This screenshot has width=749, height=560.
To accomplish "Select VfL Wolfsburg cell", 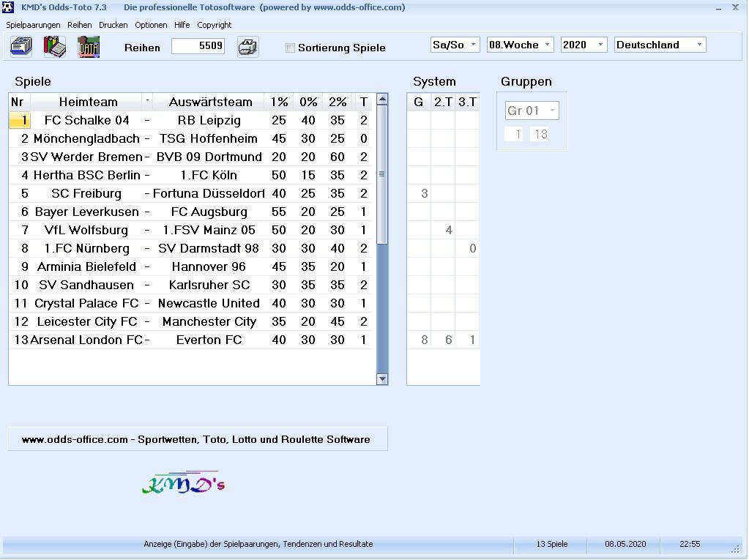I will [x=87, y=230].
